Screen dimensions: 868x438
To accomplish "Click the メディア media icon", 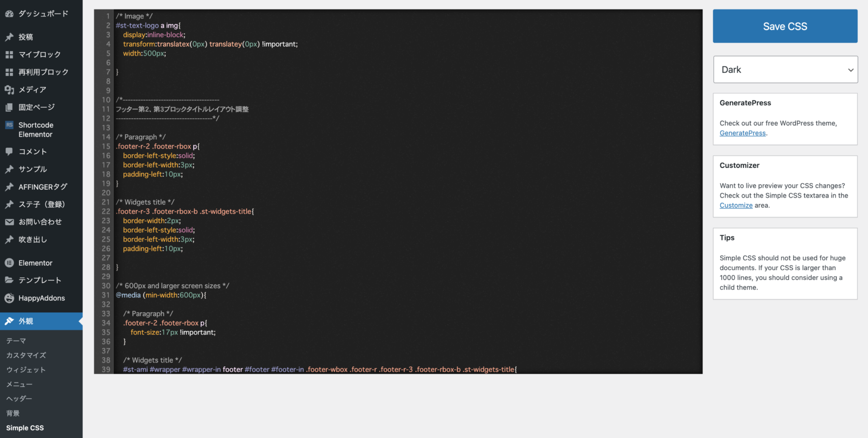I will pyautogui.click(x=9, y=89).
